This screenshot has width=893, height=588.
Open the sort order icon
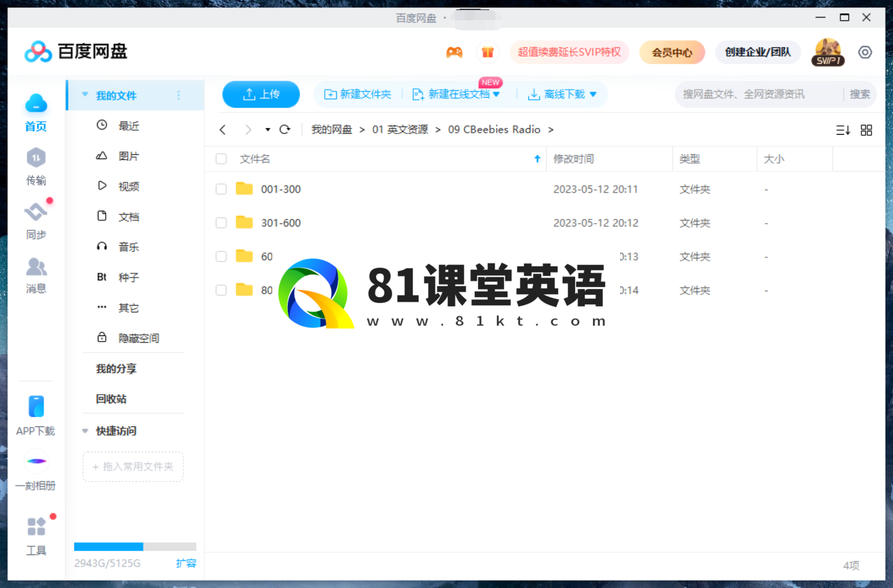point(843,130)
